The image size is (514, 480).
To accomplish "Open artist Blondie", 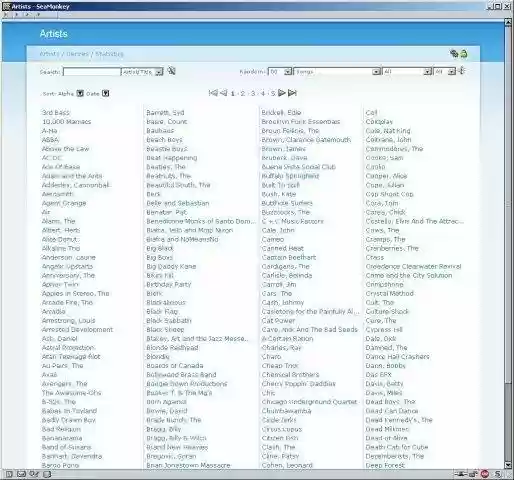I will (158, 356).
